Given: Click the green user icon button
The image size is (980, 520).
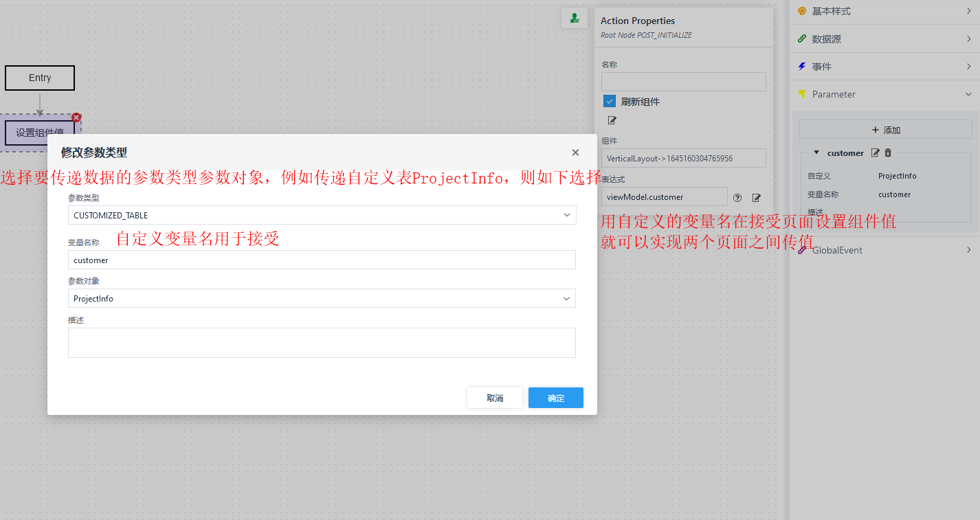Looking at the screenshot, I should (x=575, y=19).
